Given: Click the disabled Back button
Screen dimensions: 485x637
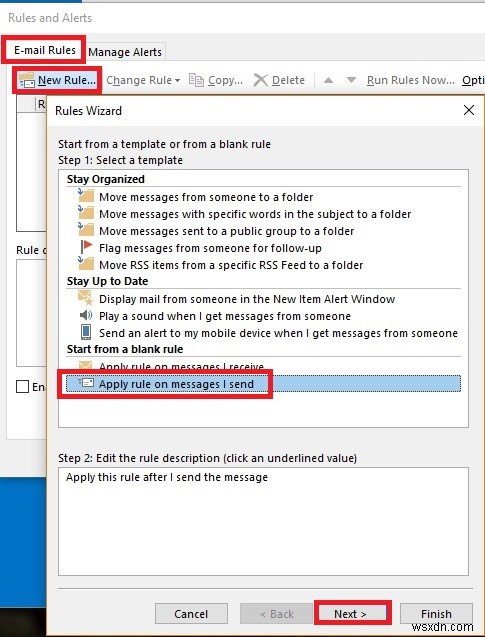Looking at the screenshot, I should (276, 613).
